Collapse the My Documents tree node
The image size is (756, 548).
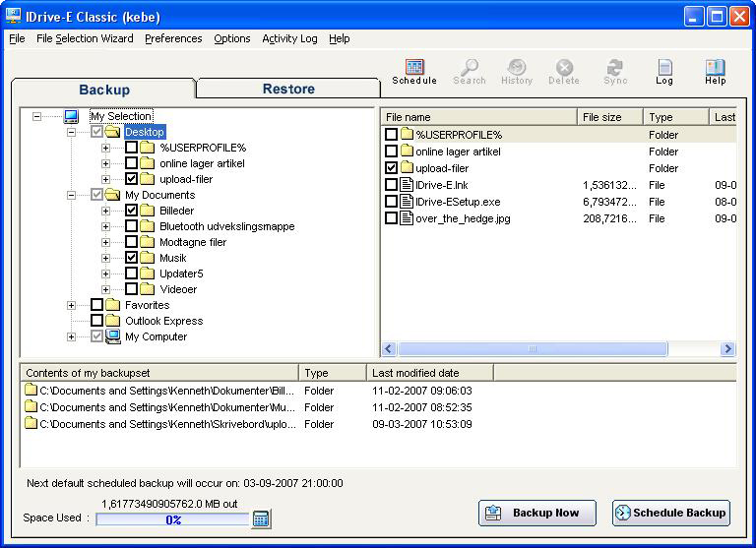pyautogui.click(x=71, y=195)
